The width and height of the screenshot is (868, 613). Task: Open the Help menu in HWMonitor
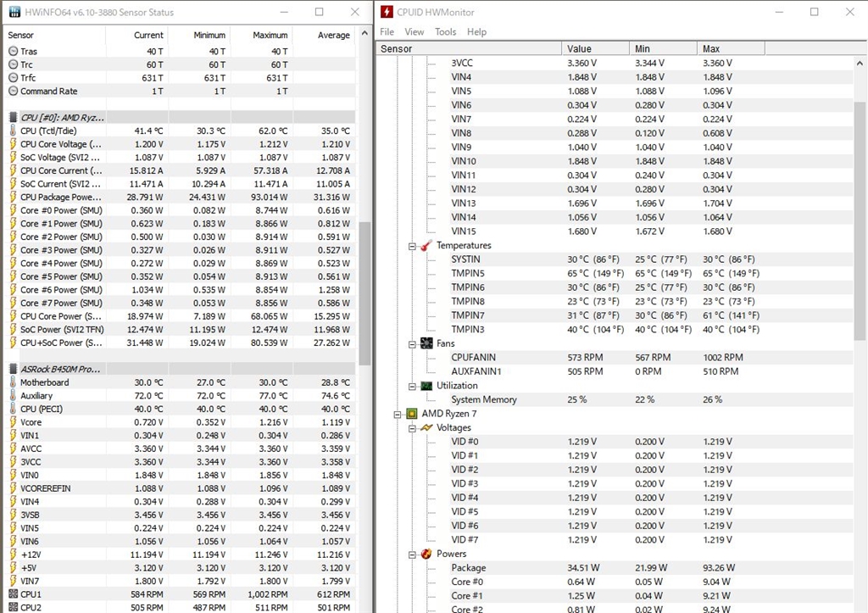tap(476, 32)
